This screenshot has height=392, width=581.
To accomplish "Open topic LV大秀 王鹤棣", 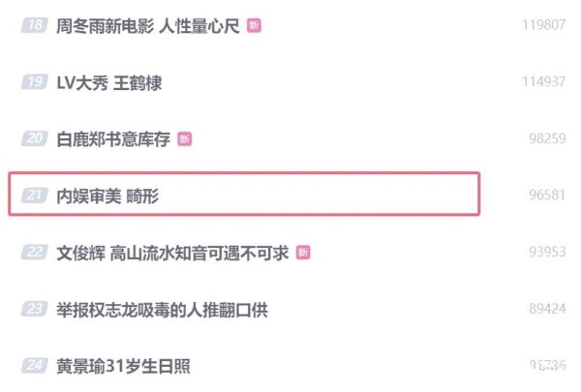I will pos(109,82).
